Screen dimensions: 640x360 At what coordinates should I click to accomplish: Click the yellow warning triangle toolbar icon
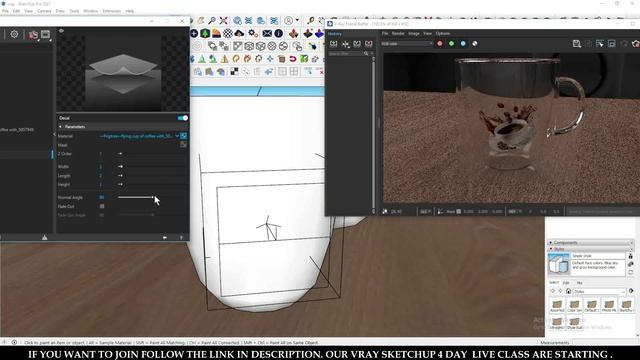224,59
